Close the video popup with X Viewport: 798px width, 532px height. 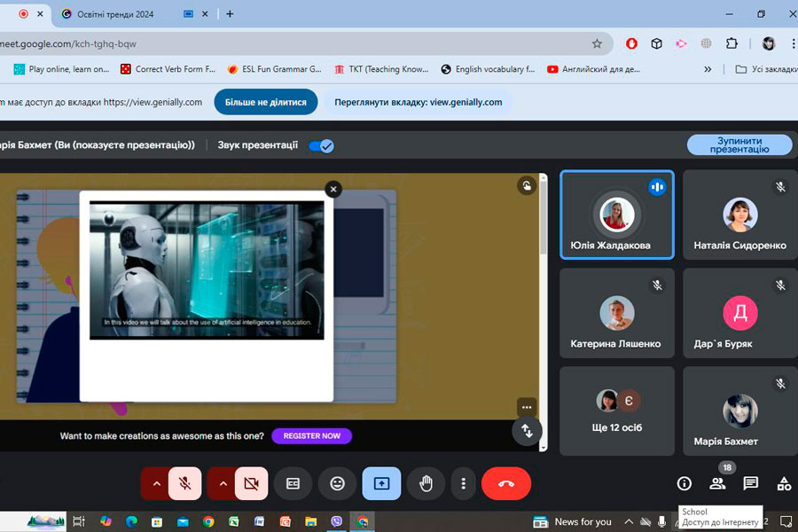click(332, 189)
